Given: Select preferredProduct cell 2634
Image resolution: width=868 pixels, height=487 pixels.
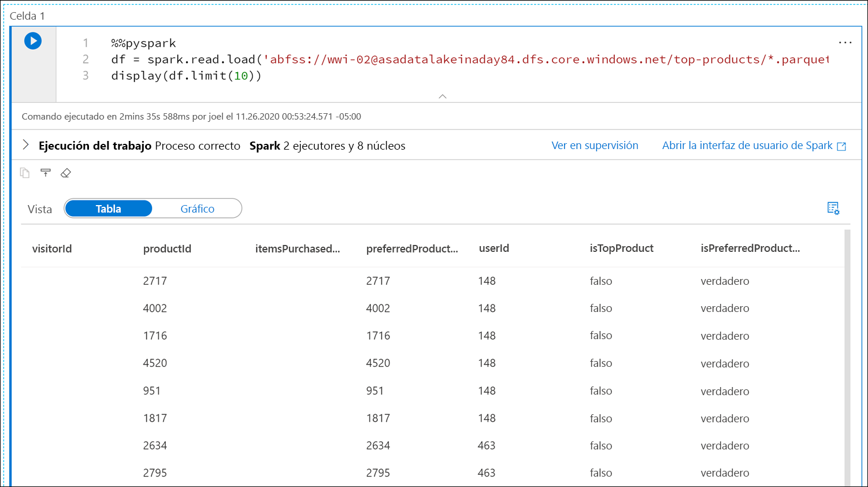Looking at the screenshot, I should 378,445.
